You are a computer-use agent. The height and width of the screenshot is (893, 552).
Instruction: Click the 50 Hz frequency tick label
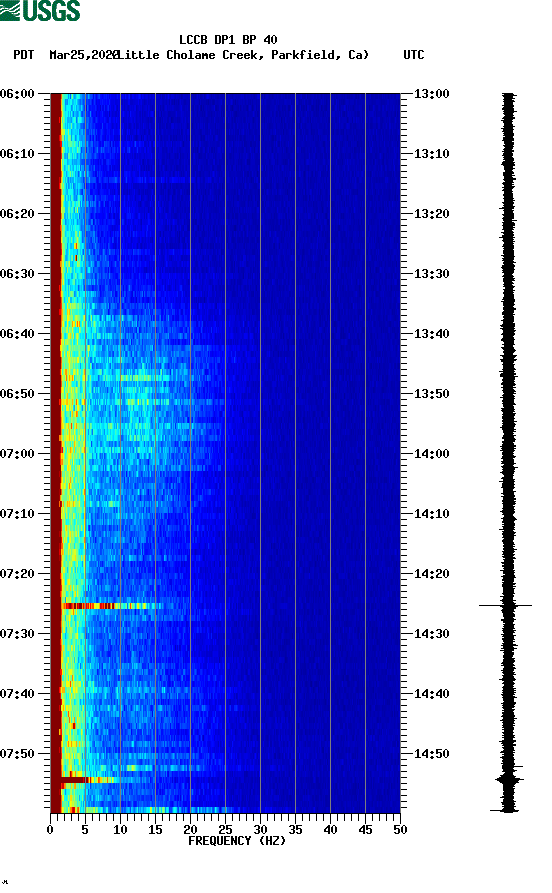[x=400, y=830]
